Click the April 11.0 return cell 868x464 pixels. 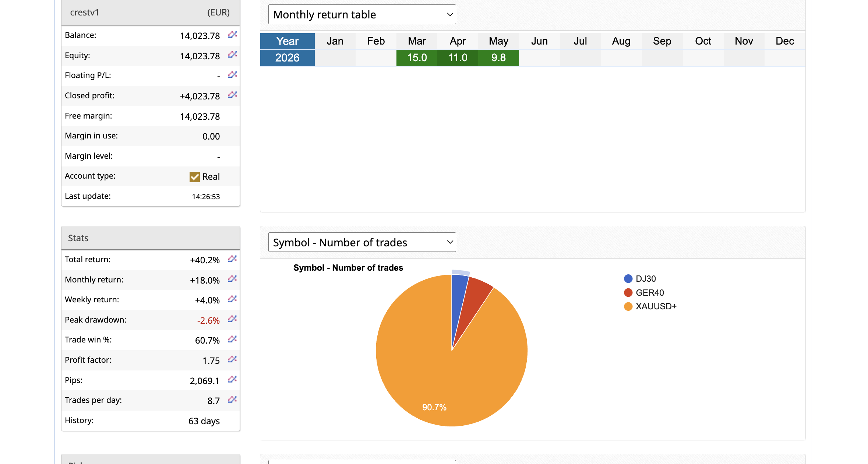[x=458, y=58]
